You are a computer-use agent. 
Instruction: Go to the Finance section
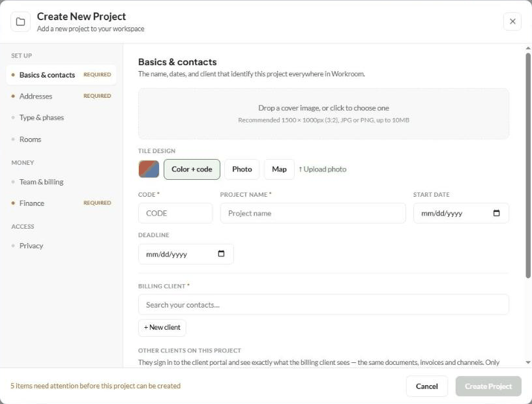61,203
